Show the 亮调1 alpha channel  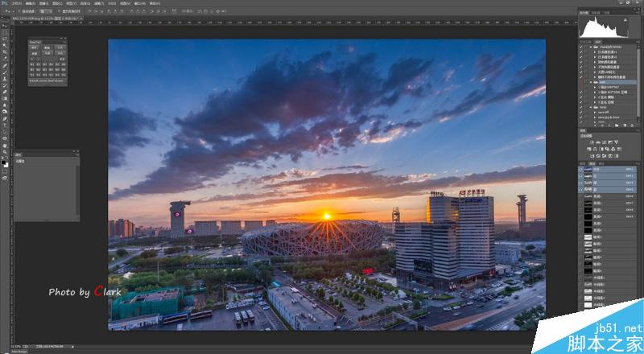pos(581,196)
